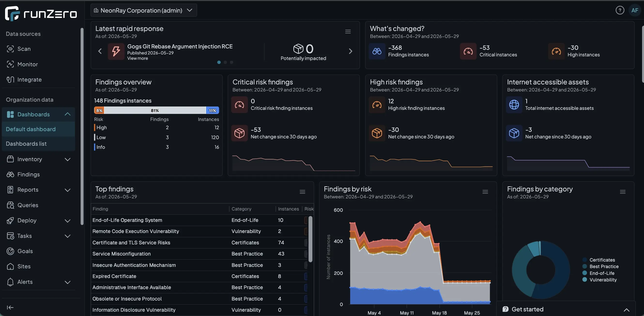Open Top findings widget menu
The height and width of the screenshot is (316, 644).
[x=302, y=192]
